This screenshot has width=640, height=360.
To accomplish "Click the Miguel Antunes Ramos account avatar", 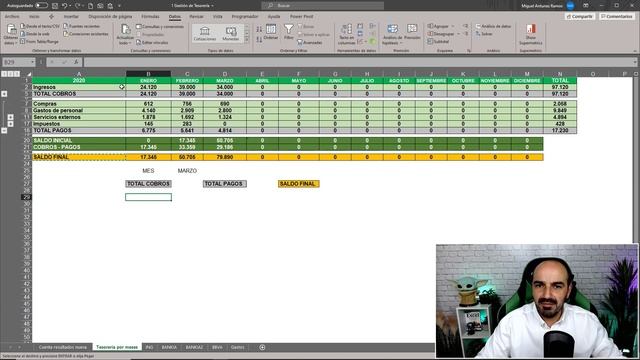I will coord(570,6).
